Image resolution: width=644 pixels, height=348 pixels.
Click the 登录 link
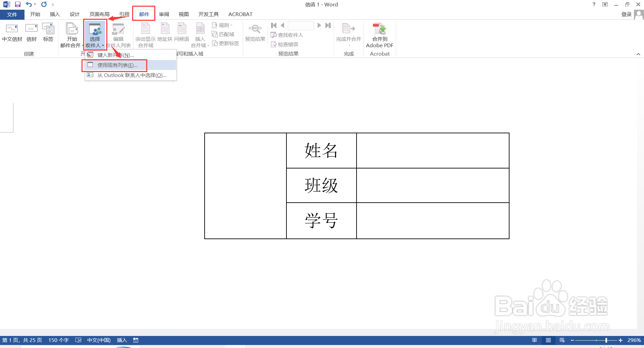627,14
